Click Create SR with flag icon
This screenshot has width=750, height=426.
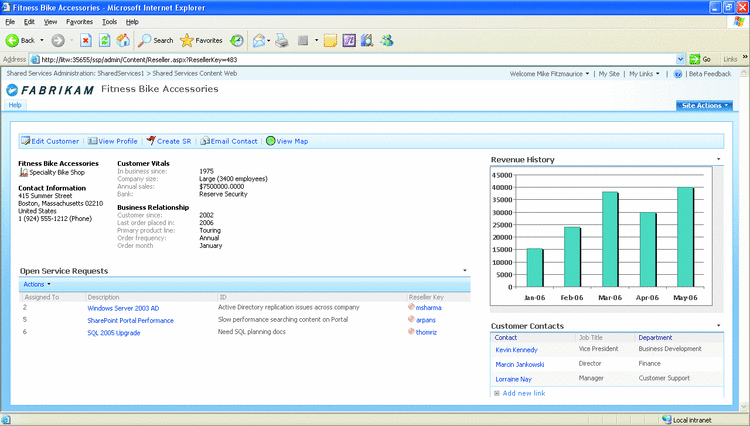[x=169, y=141]
